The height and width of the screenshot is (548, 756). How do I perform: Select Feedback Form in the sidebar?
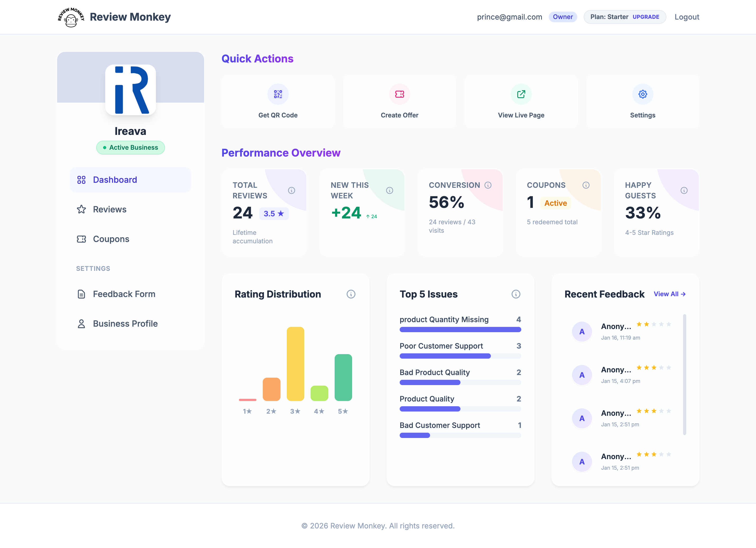click(x=124, y=294)
